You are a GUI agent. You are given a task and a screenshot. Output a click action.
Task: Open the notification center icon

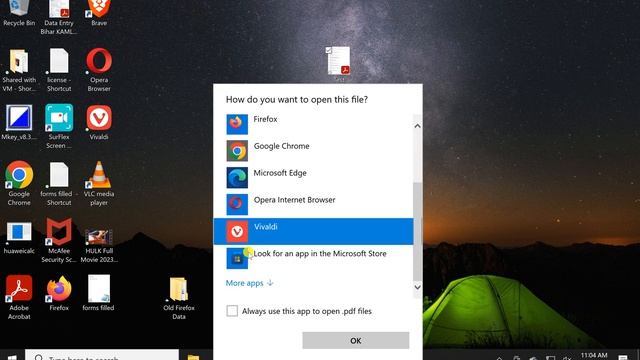pos(623,357)
